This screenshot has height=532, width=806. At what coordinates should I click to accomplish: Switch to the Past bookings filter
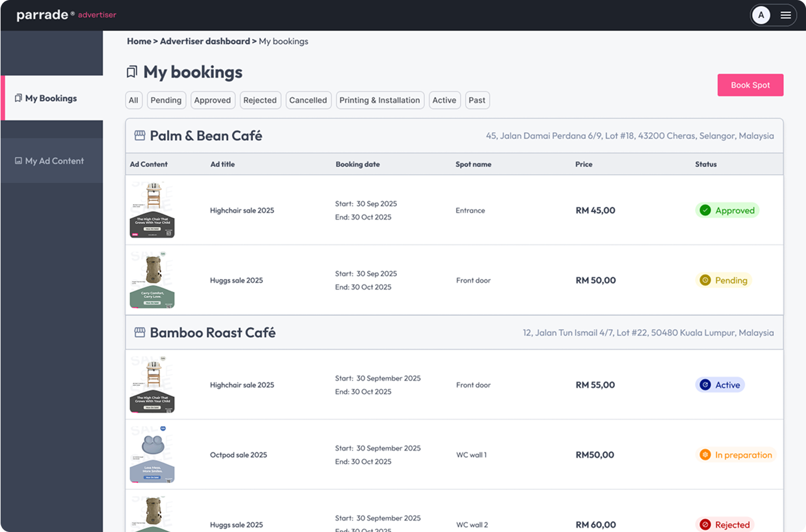[477, 100]
